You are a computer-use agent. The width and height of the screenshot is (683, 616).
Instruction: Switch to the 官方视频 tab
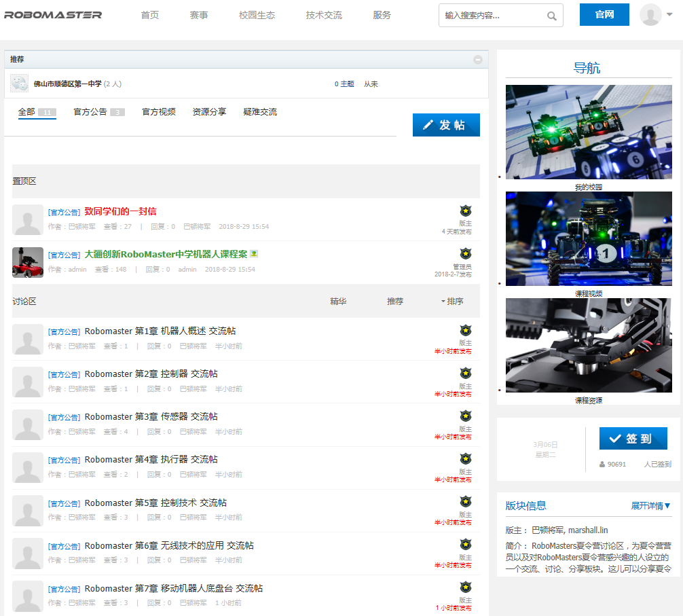tap(159, 112)
